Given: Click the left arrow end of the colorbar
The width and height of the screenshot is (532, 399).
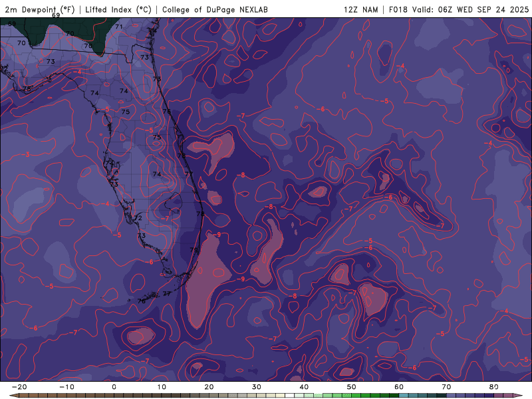Looking at the screenshot, I should (x=13, y=396).
